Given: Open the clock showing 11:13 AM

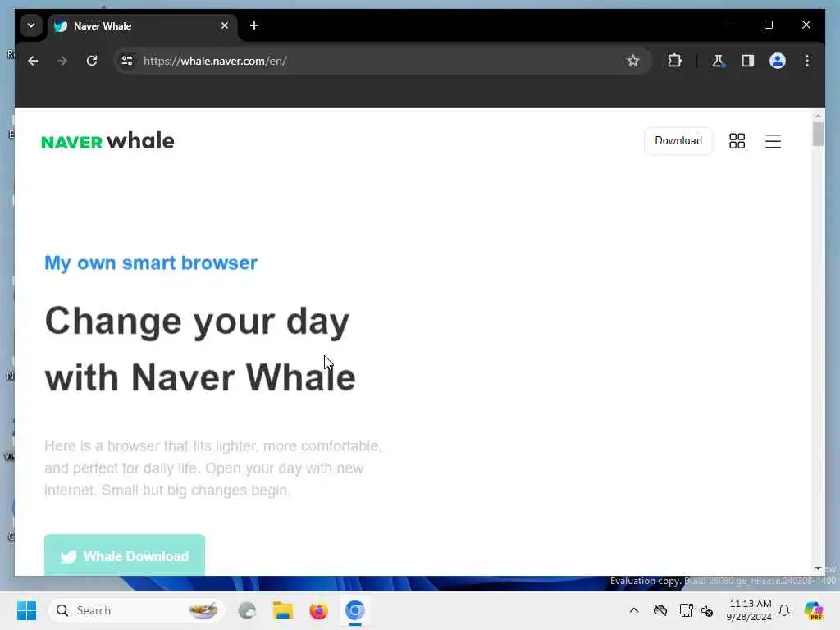Looking at the screenshot, I should (x=750, y=610).
